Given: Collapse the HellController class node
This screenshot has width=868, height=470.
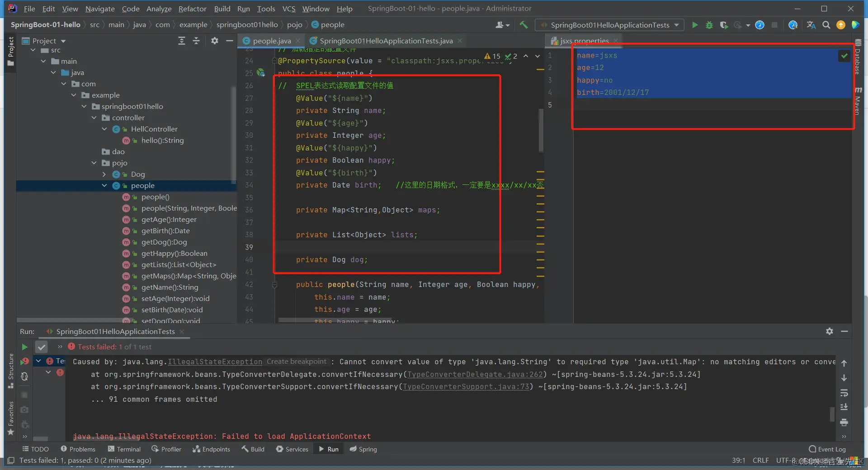Looking at the screenshot, I should 104,129.
